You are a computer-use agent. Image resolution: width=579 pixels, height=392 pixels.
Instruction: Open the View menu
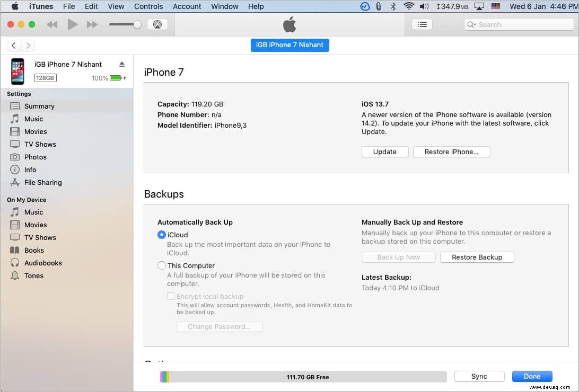116,6
